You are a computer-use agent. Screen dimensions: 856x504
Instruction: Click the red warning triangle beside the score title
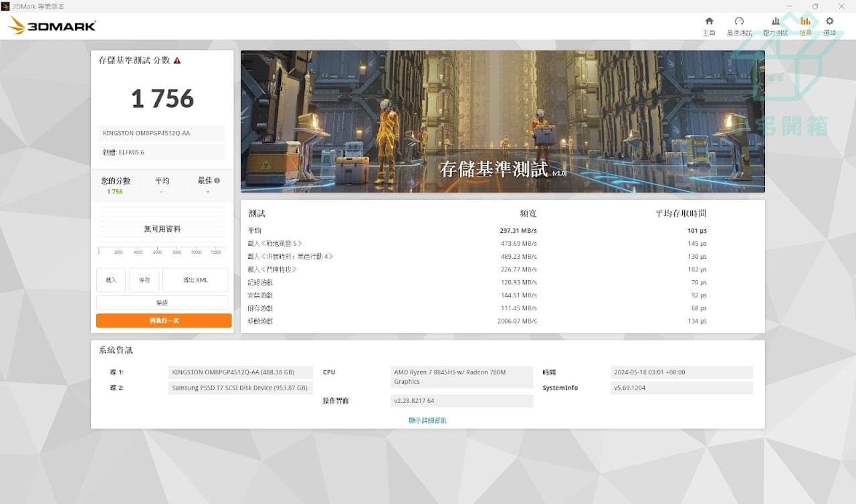177,60
